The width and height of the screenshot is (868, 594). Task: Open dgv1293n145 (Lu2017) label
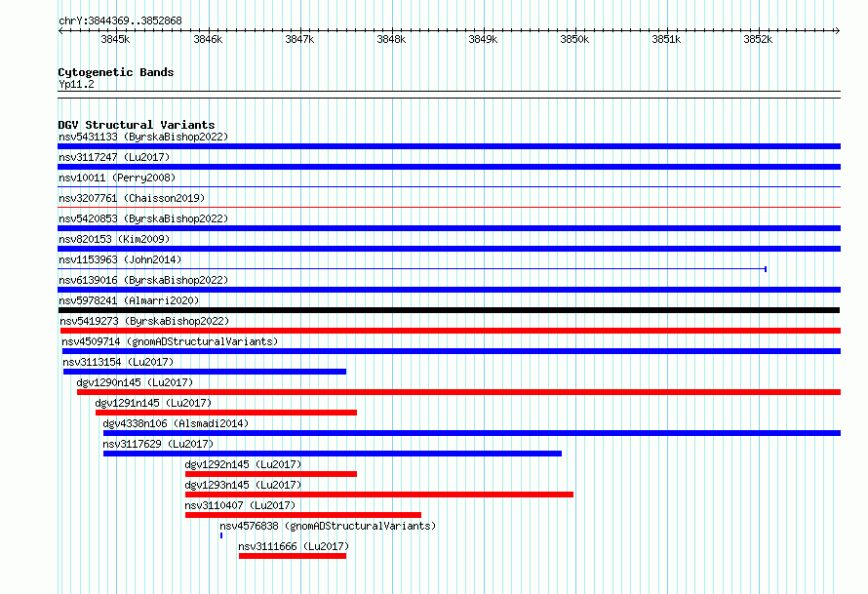coord(243,485)
